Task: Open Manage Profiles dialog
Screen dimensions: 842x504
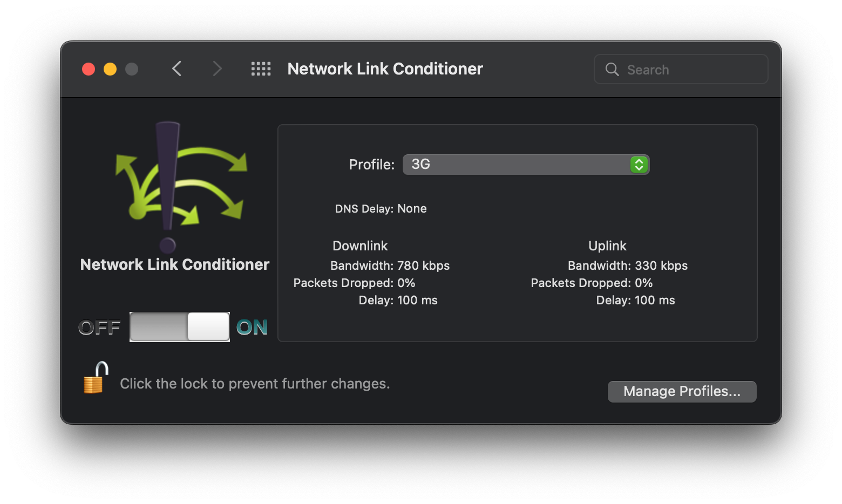Action: coord(682,391)
